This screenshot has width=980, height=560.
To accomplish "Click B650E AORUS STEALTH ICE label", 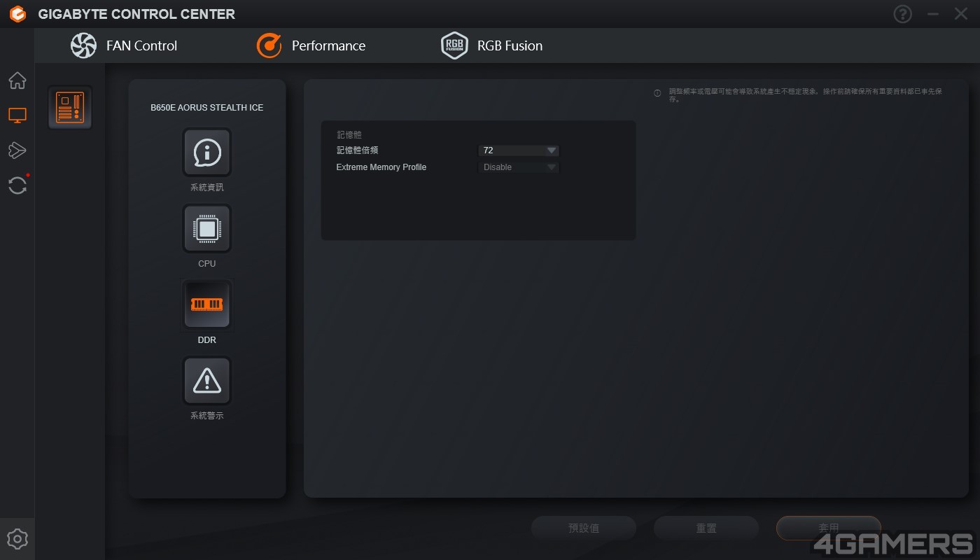I will (207, 108).
